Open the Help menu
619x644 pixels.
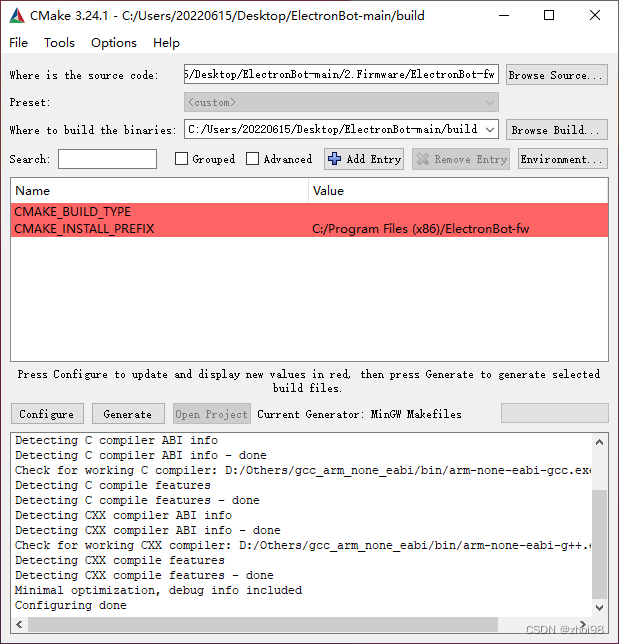pos(166,43)
